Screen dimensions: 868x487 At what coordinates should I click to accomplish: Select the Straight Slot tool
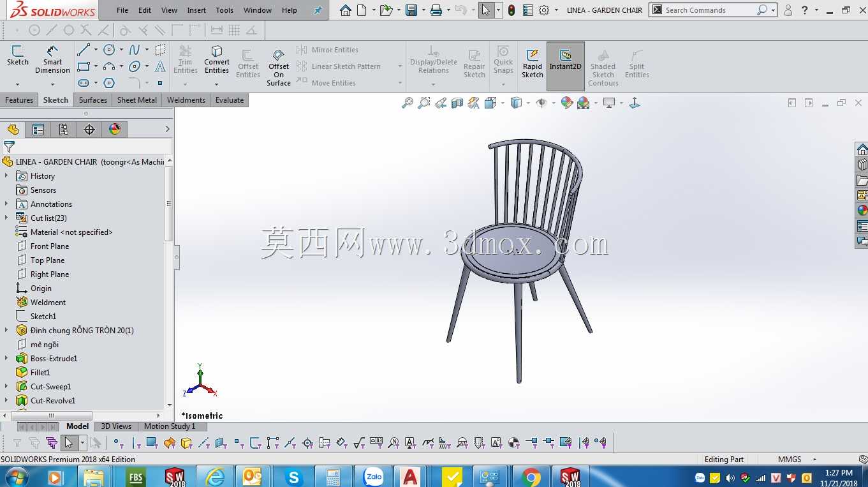tap(84, 83)
